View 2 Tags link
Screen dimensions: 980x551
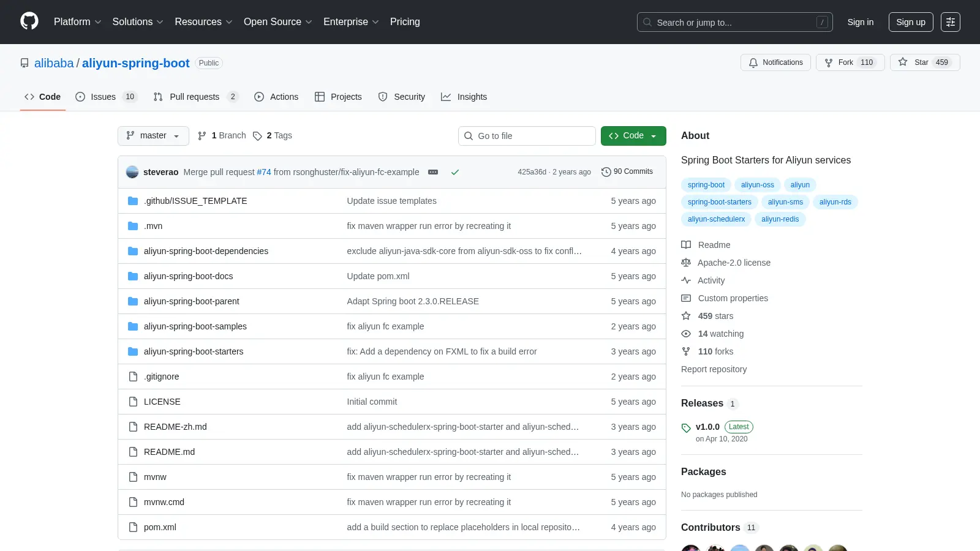click(273, 135)
